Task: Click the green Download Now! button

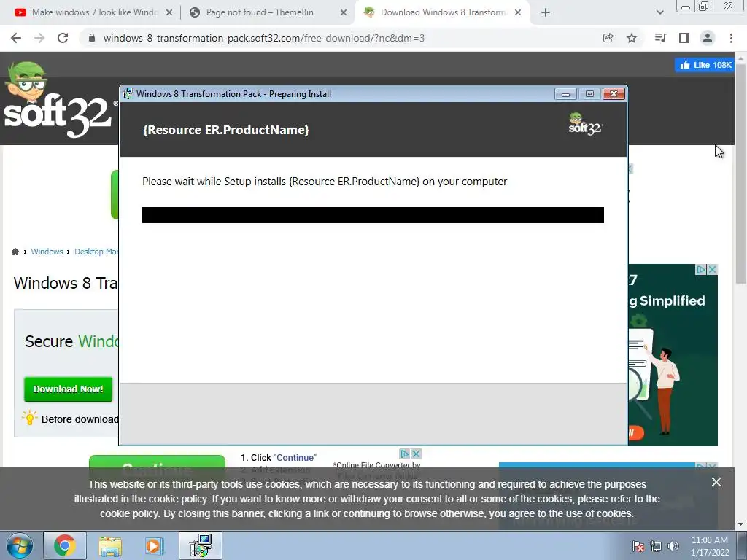Action: point(68,389)
